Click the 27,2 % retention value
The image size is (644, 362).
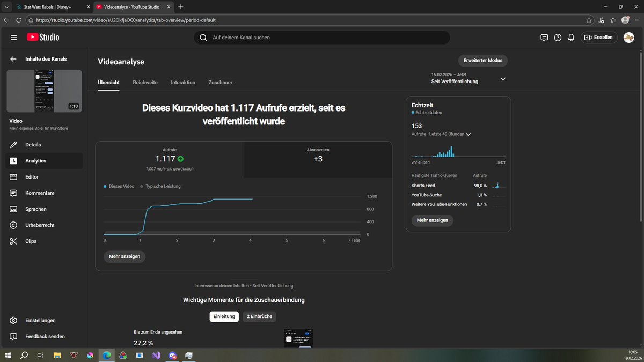(143, 343)
